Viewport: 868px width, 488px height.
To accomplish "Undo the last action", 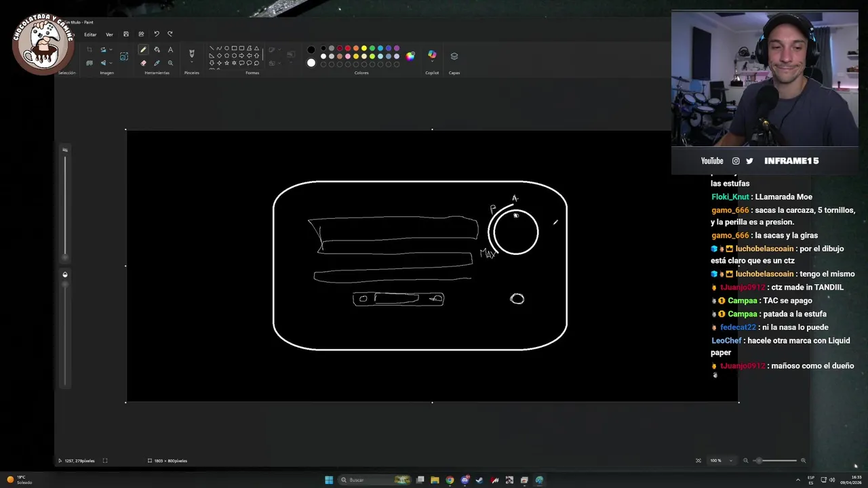I will (x=157, y=34).
